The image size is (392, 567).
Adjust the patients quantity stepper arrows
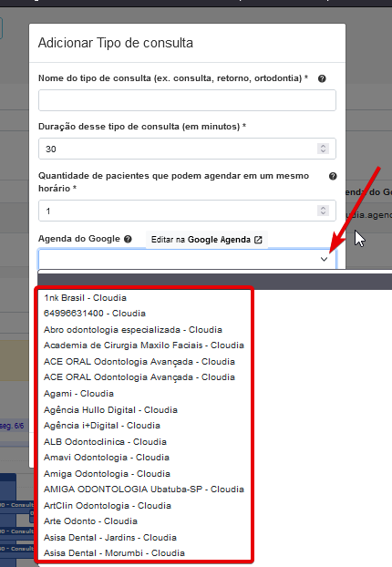coord(323,211)
